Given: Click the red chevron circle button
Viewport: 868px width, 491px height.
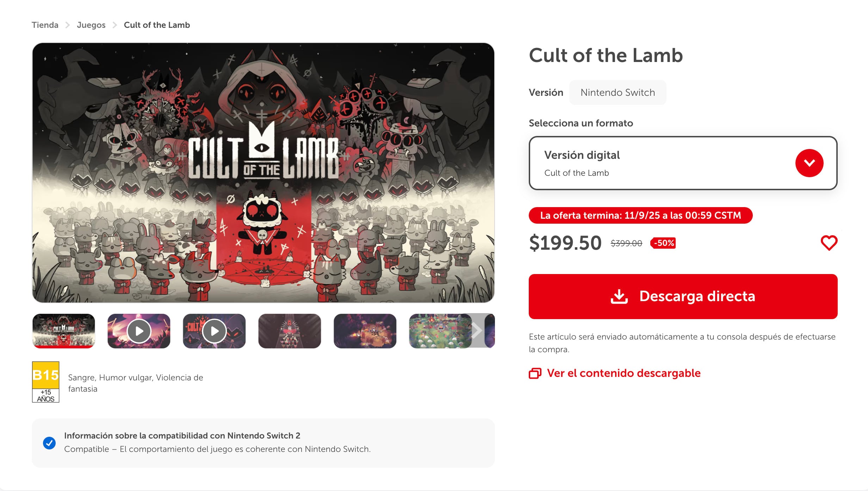Looking at the screenshot, I should [x=809, y=163].
